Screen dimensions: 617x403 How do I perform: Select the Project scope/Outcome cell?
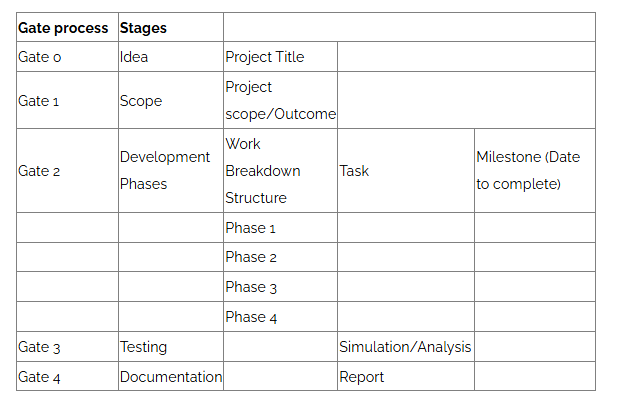click(280, 100)
